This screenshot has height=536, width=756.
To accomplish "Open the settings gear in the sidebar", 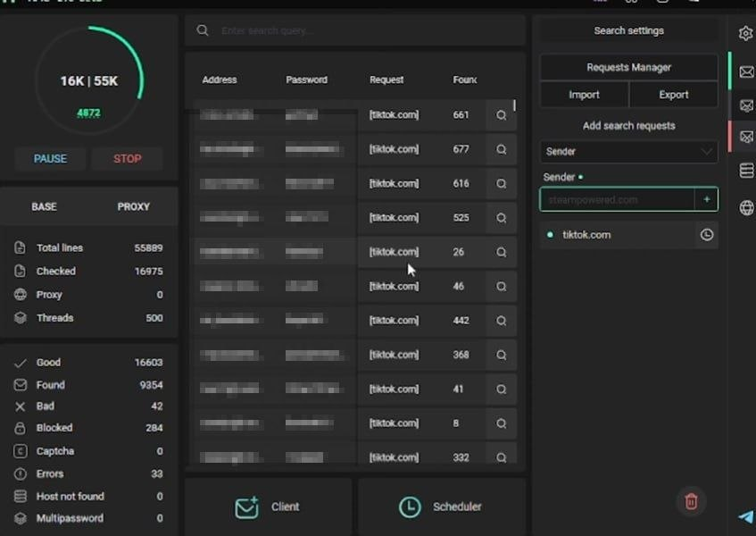I will point(745,33).
